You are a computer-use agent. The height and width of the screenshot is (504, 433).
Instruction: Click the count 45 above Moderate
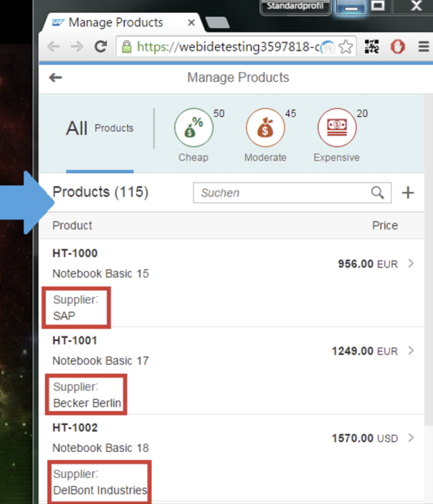point(291,114)
